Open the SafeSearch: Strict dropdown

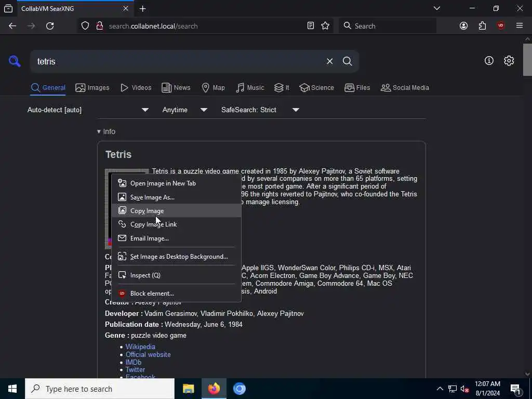[x=260, y=110]
